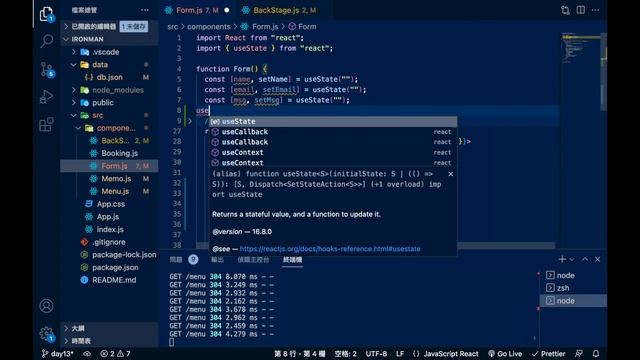This screenshot has width=640, height=360.
Task: Select the first node terminal instance
Action: click(573, 275)
